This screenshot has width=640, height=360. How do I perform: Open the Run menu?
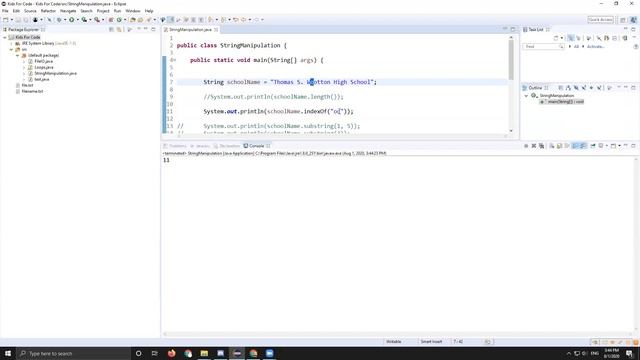click(117, 11)
